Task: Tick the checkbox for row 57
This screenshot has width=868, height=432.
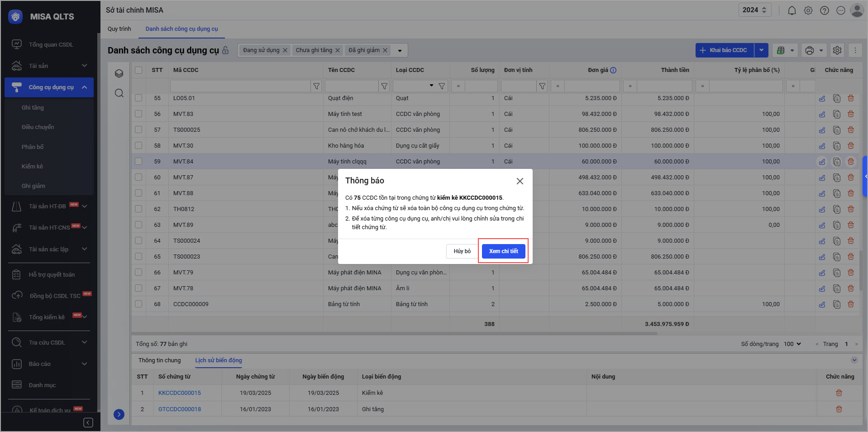Action: pyautogui.click(x=138, y=130)
